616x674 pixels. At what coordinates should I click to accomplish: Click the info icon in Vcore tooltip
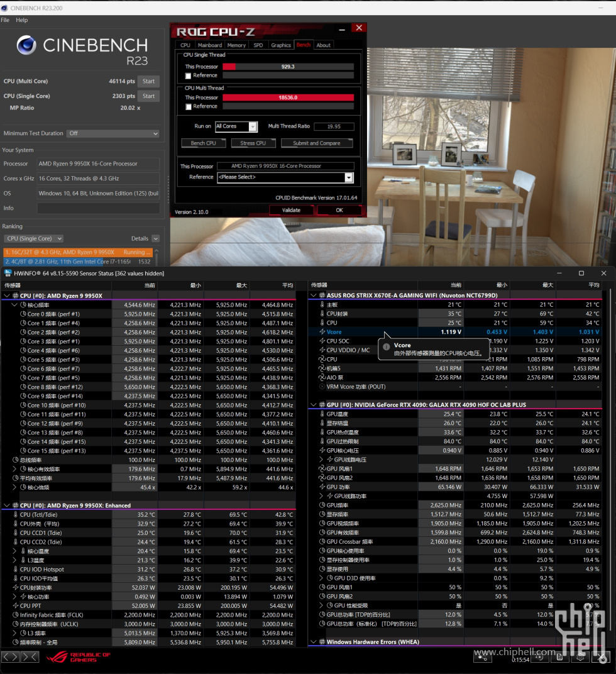[x=387, y=346]
